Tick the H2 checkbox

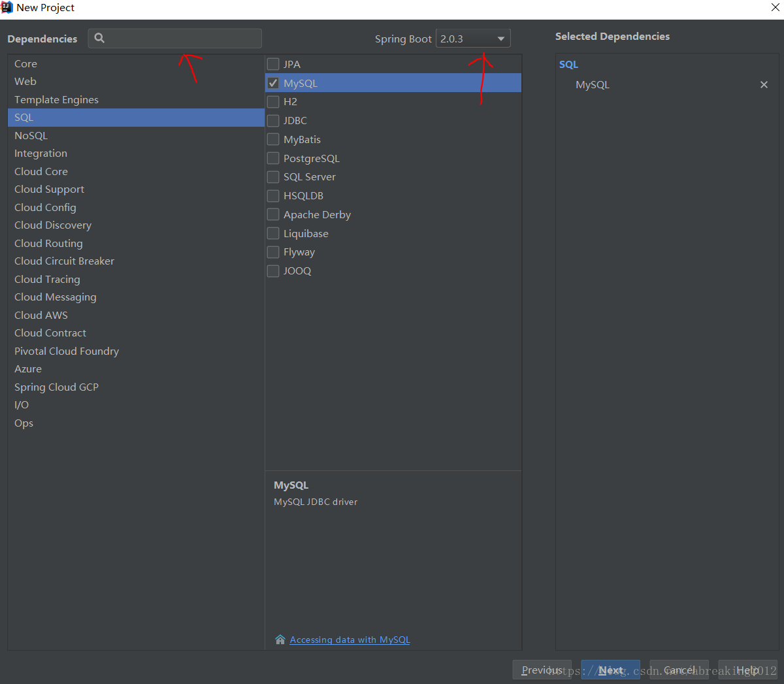[x=273, y=102]
